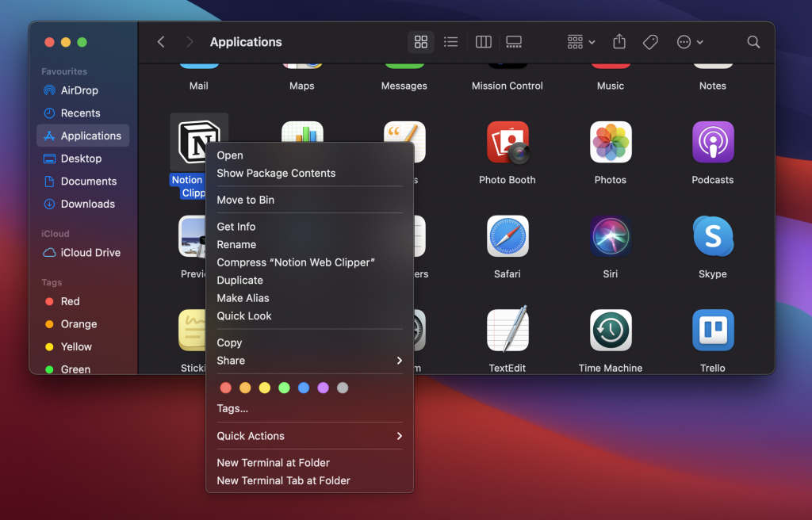Open AirDrop in the sidebar
This screenshot has height=520, width=812.
coord(82,90)
